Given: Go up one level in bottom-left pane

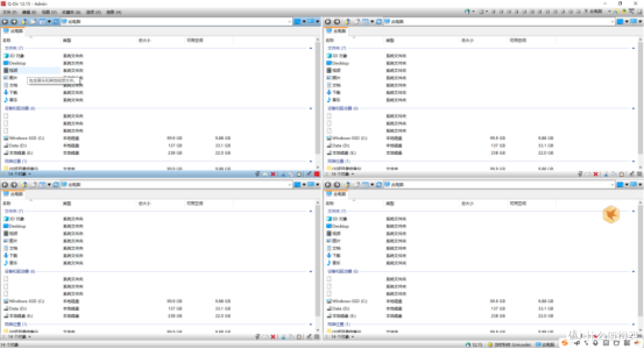Looking at the screenshot, I should pyautogui.click(x=24, y=185).
